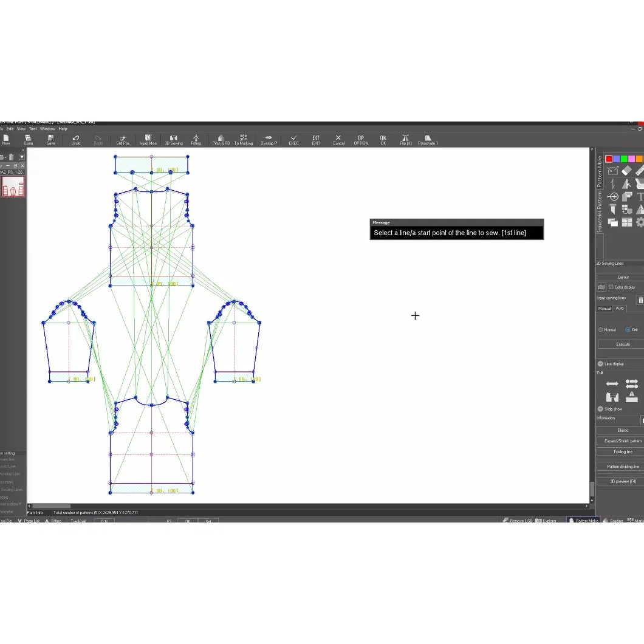The height and width of the screenshot is (644, 644).
Task: Collapse the Slide show section
Action: tap(600, 409)
